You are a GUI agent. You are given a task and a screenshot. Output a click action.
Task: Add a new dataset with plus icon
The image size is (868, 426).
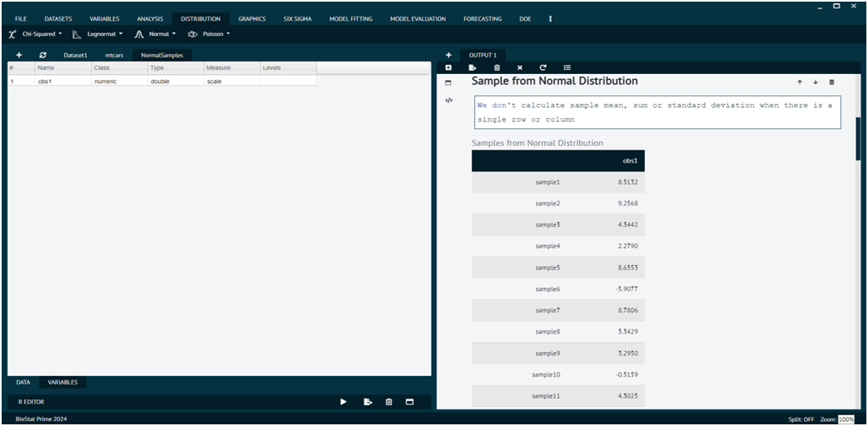tap(19, 55)
